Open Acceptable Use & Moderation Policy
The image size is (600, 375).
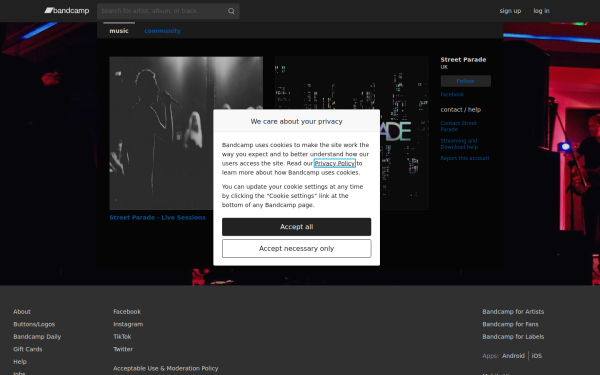click(166, 368)
